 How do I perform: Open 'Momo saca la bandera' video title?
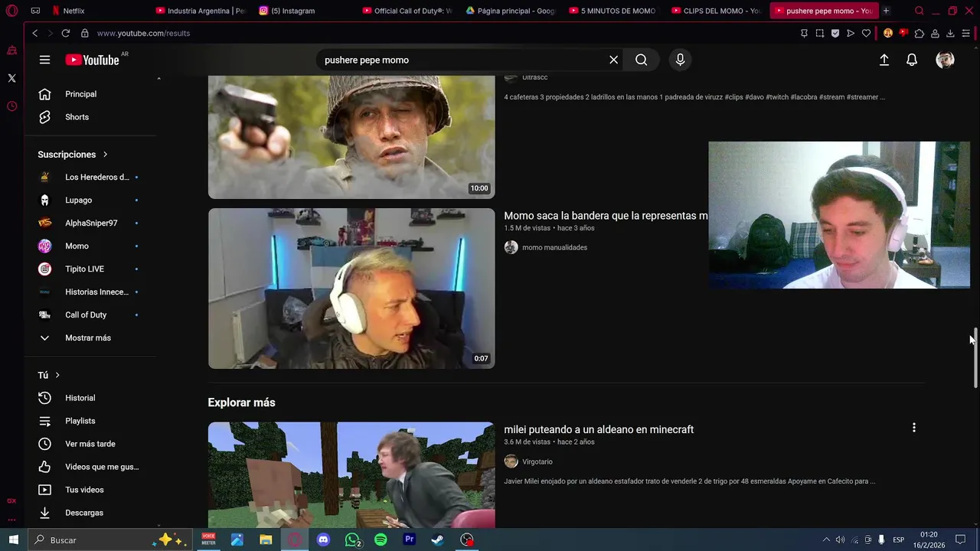point(606,216)
